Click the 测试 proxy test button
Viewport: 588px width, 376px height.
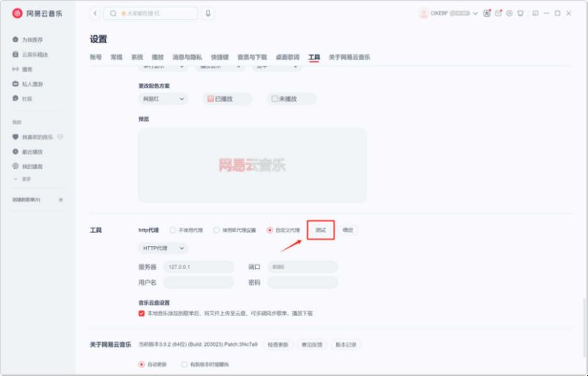(x=320, y=230)
